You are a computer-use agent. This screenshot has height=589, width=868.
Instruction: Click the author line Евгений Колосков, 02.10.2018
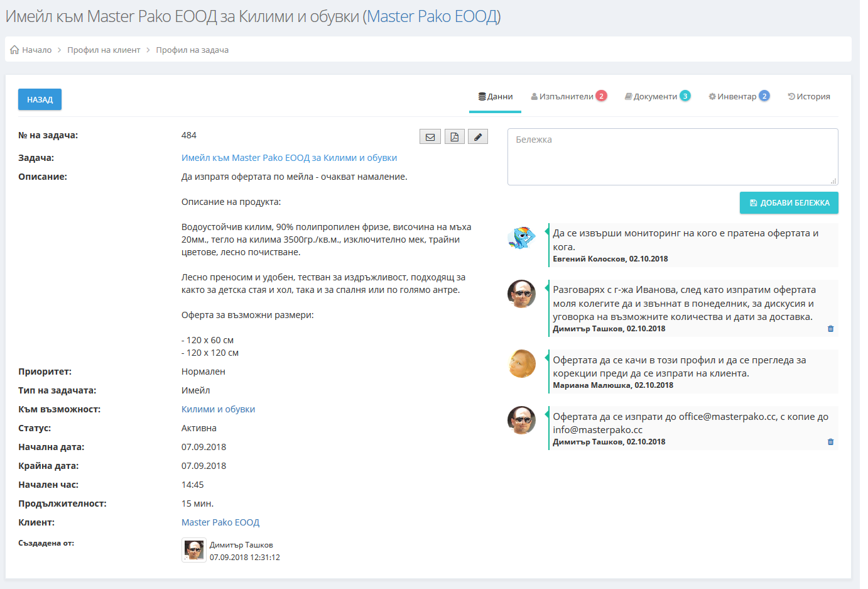tap(610, 259)
